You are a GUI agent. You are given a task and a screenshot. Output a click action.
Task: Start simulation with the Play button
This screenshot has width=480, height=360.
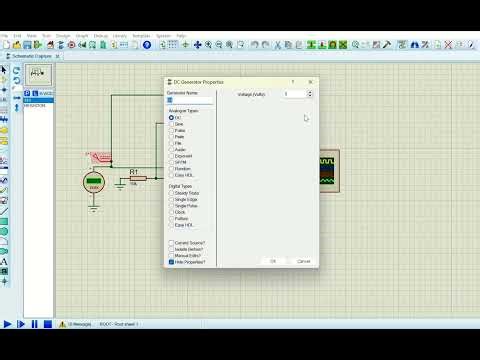[7, 324]
